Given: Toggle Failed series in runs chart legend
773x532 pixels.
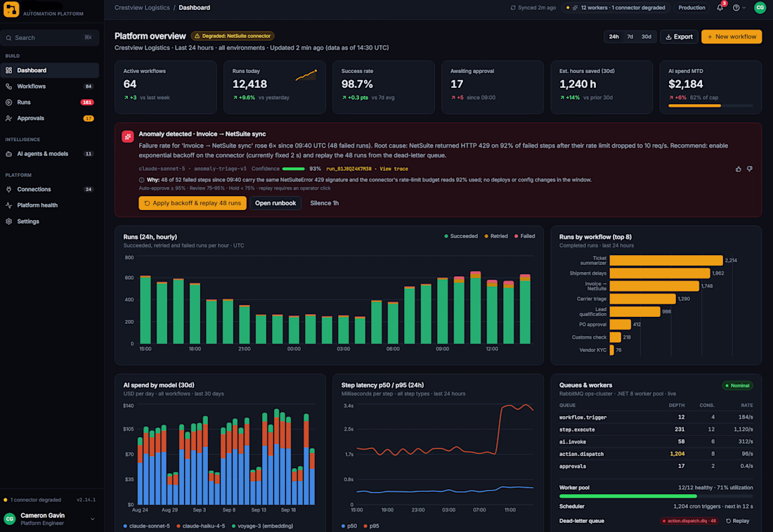Looking at the screenshot, I should pos(524,236).
